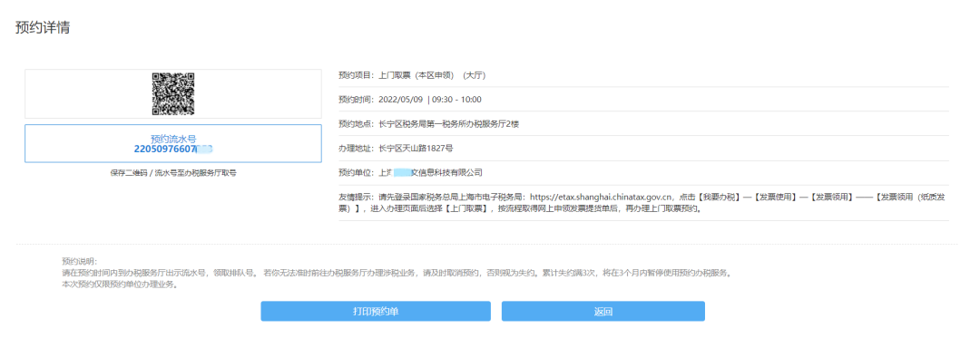Click the 请在预约时间内到办税服务厅 instruction line
Image resolution: width=980 pixels, height=338 pixels.
pos(396,273)
